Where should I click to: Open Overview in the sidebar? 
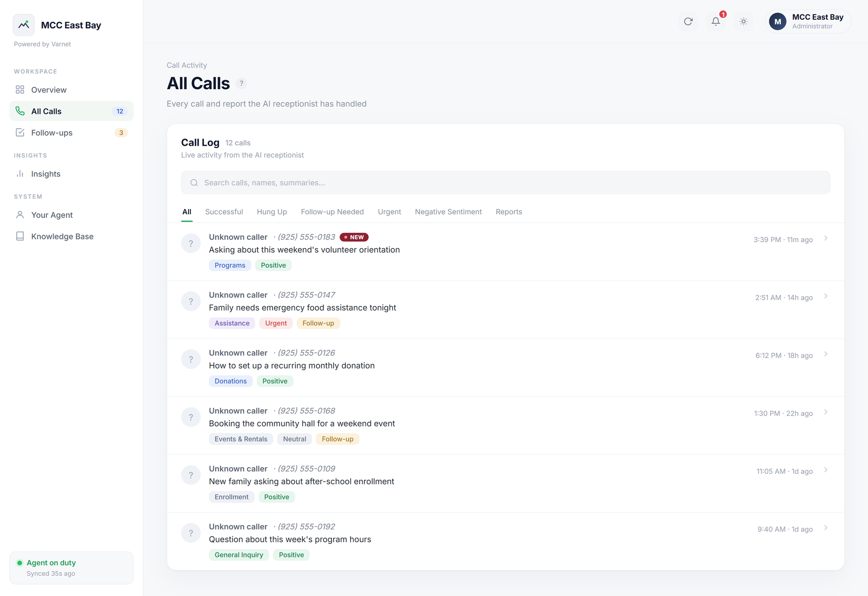pyautogui.click(x=71, y=90)
